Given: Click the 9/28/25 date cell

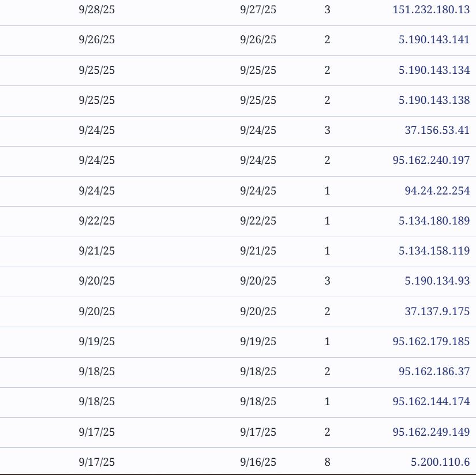Looking at the screenshot, I should click(x=96, y=10).
